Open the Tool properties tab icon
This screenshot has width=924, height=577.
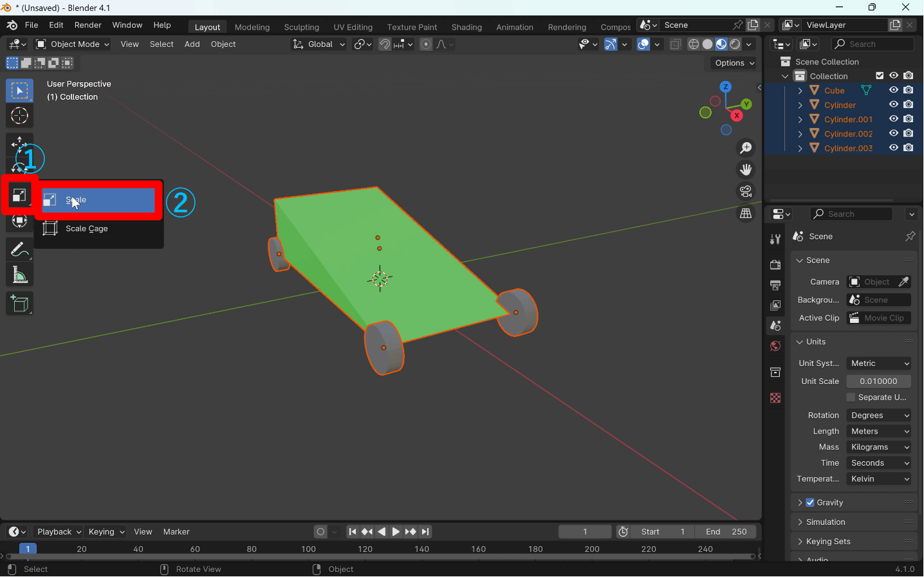coord(775,239)
